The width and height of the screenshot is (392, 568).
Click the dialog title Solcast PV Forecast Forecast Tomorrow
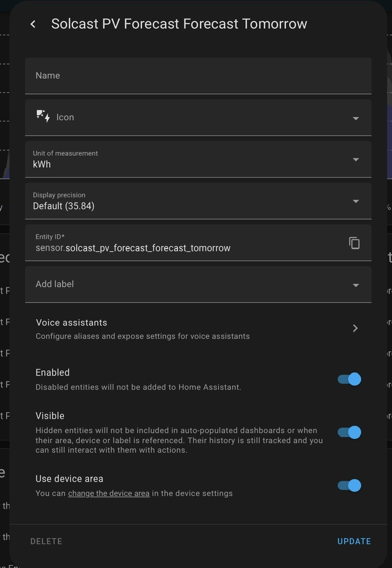[179, 24]
